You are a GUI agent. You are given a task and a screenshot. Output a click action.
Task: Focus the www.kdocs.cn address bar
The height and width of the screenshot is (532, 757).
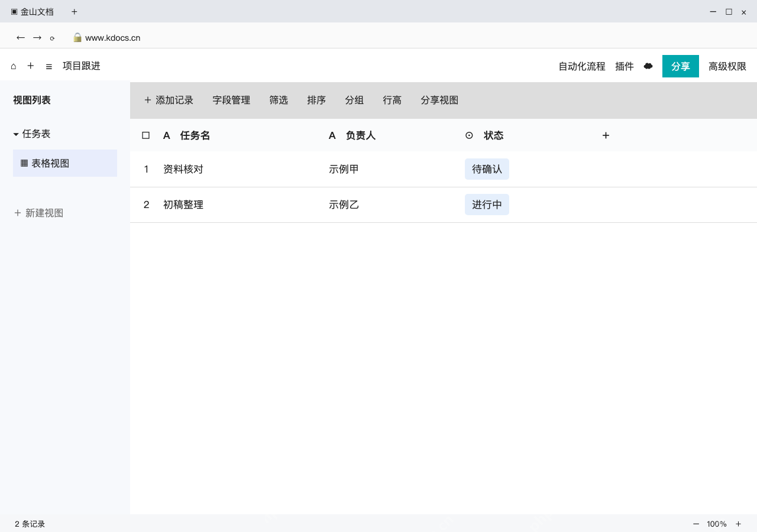click(x=113, y=38)
